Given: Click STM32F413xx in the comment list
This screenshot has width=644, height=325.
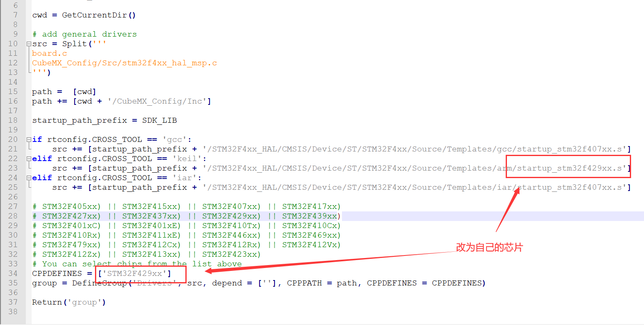Looking at the screenshot, I should pyautogui.click(x=150, y=254).
